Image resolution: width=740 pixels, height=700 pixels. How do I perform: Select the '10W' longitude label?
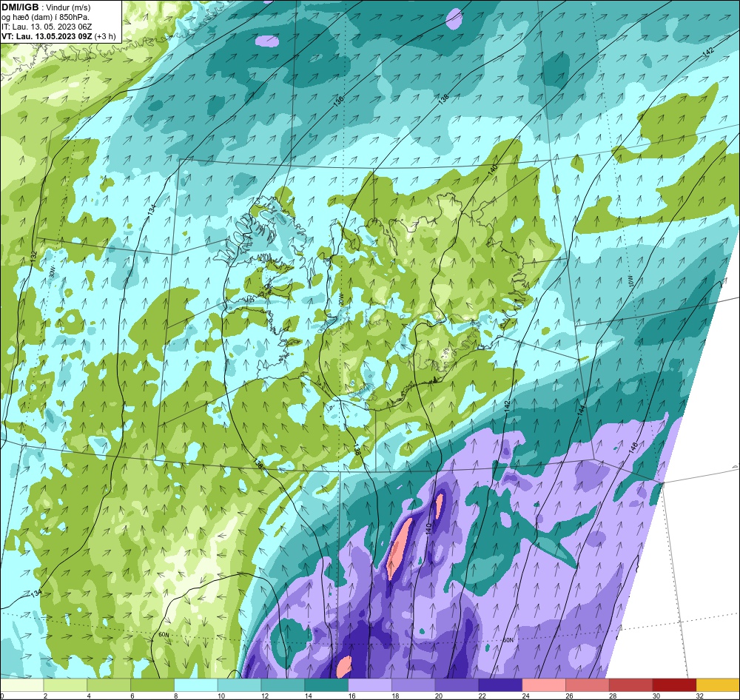coord(631,282)
